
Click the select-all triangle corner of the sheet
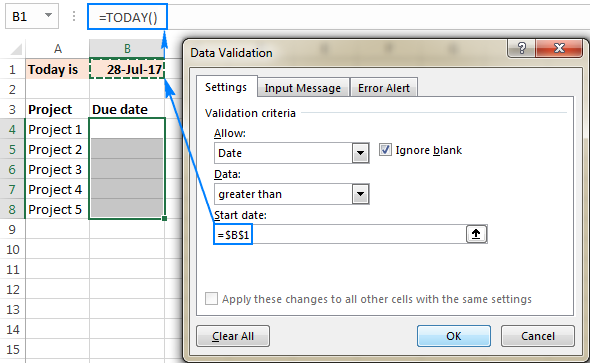click(x=16, y=49)
